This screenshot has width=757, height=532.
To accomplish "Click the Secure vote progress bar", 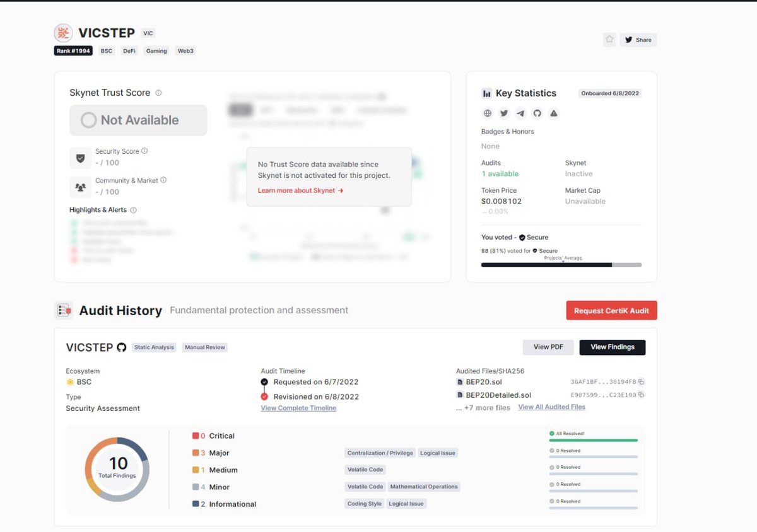I will pos(561,265).
